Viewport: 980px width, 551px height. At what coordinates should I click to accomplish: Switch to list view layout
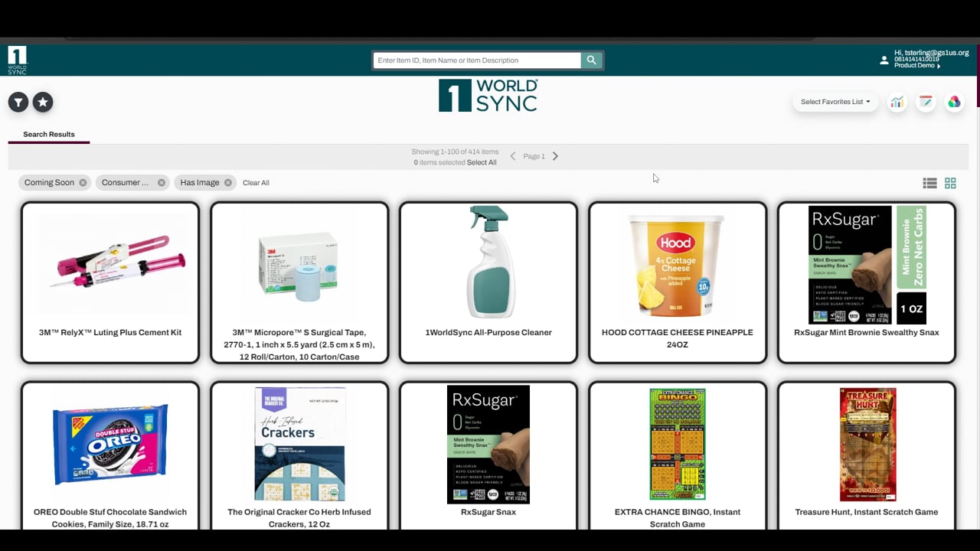[x=929, y=183]
